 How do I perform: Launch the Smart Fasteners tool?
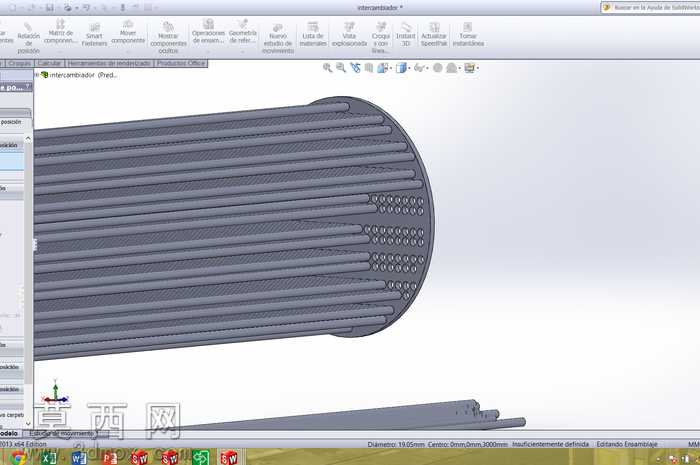(94, 35)
